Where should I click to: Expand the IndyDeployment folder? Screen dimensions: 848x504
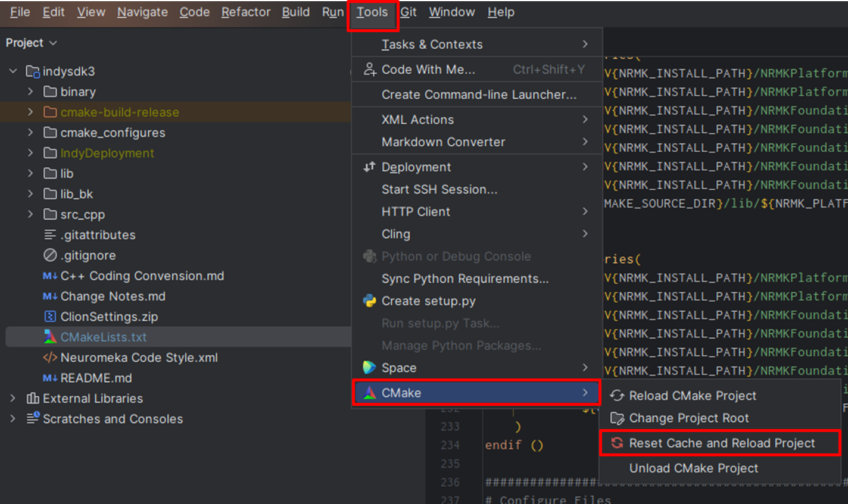pos(30,153)
